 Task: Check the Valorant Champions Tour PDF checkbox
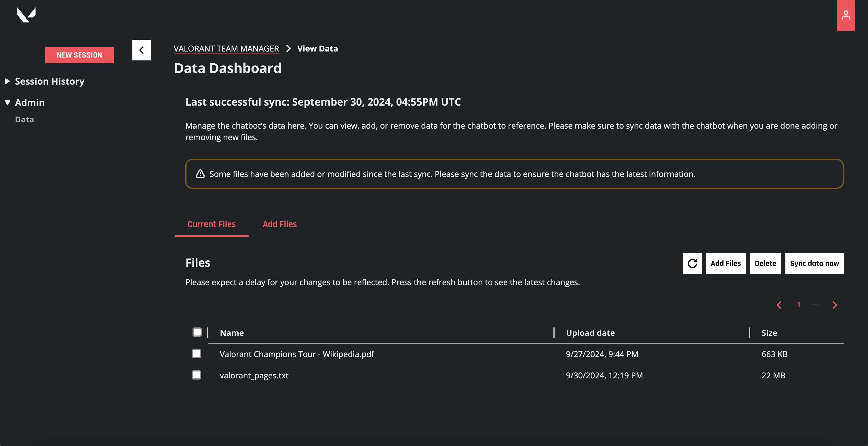click(x=197, y=354)
